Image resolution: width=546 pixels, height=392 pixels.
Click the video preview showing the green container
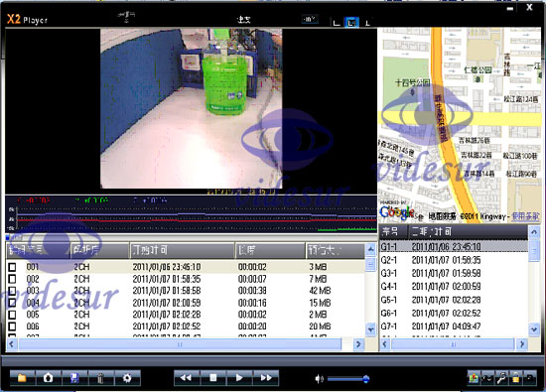click(x=192, y=108)
